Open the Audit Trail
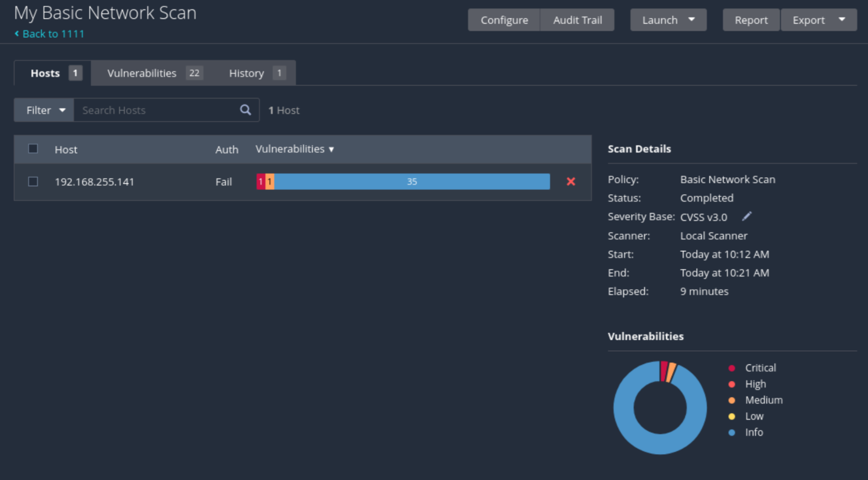Viewport: 868px width, 480px height. point(577,20)
